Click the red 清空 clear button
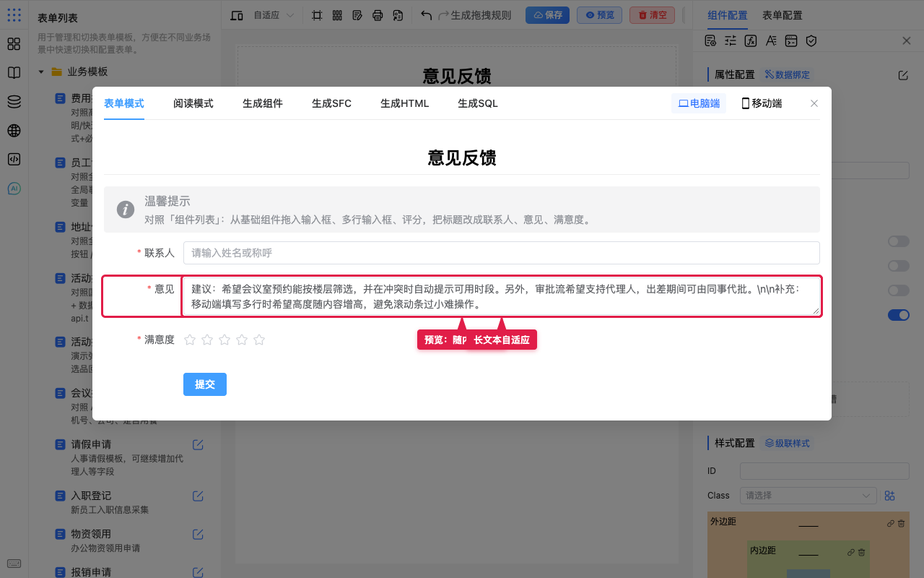924x578 pixels. coord(653,15)
